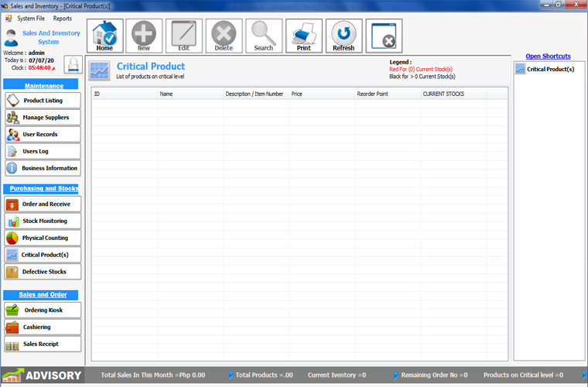
Task: Click the Open Shortcuts link
Action: [548, 57]
